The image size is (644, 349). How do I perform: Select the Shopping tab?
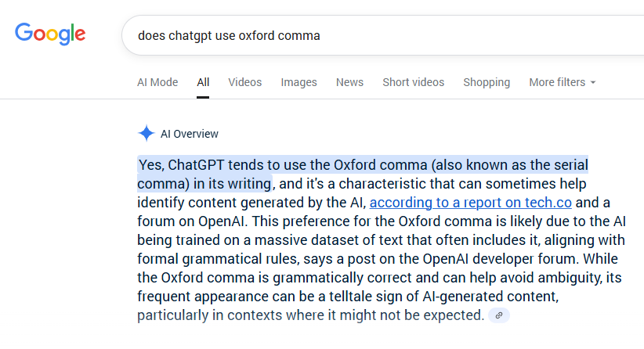(487, 82)
